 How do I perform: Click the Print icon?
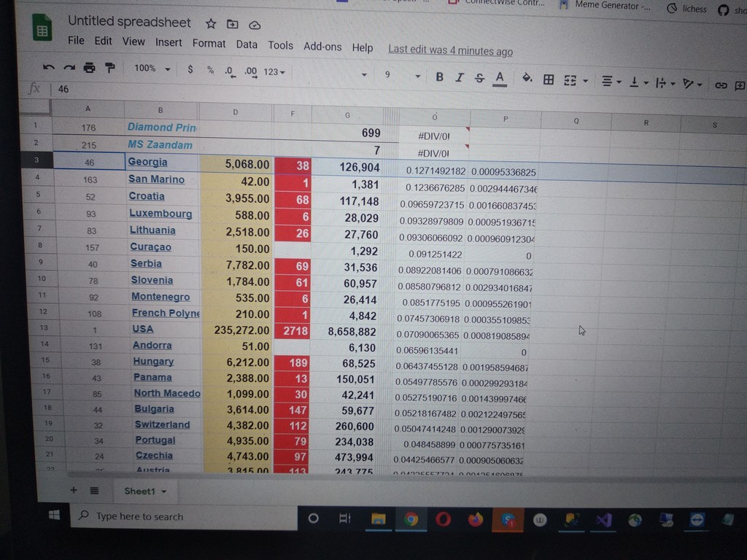tap(89, 68)
